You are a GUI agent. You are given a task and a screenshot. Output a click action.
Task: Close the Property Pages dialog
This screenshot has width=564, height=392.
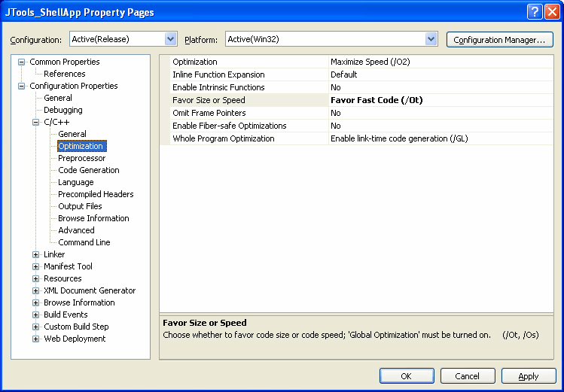click(x=551, y=12)
